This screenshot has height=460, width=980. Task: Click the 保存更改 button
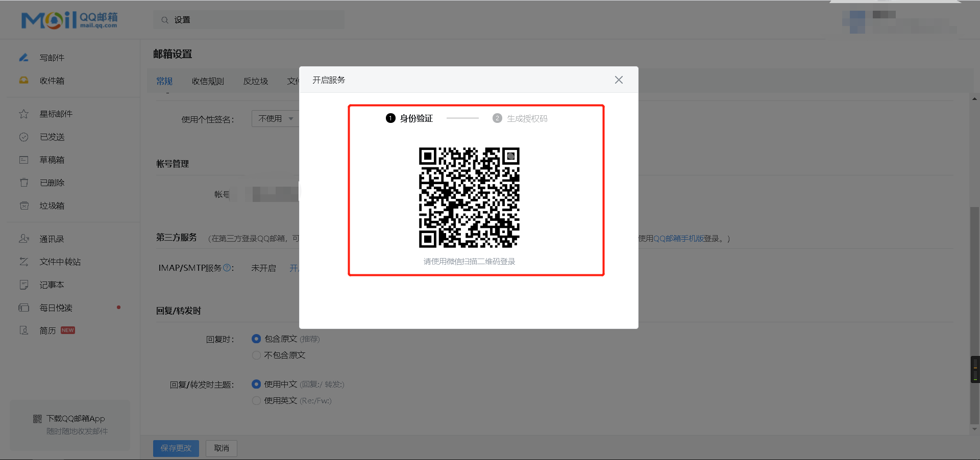coord(176,448)
